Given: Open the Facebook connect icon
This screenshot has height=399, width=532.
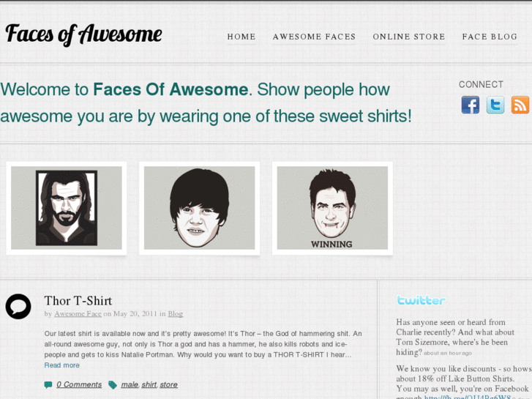Looking at the screenshot, I should (471, 105).
